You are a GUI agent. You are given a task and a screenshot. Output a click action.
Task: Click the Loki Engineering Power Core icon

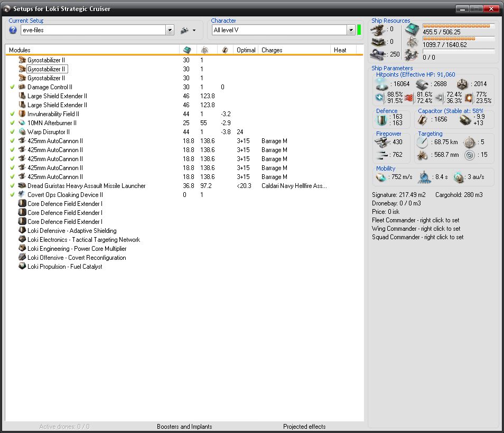tap(22, 248)
